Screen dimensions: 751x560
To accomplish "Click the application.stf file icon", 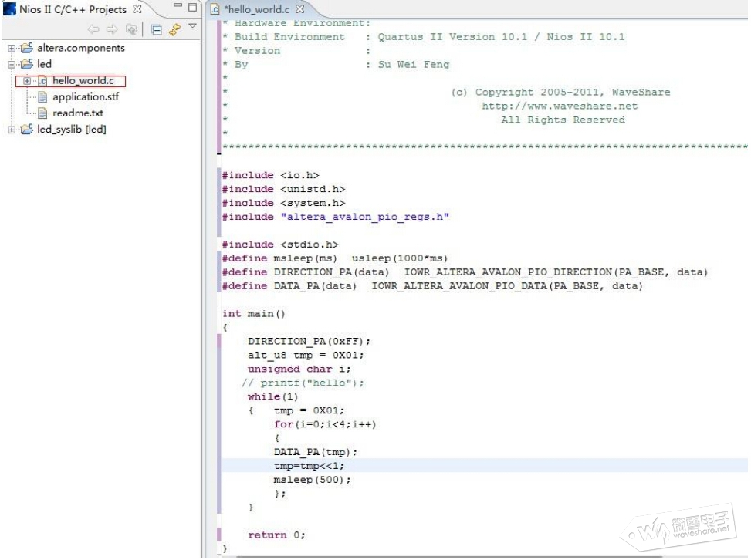I will (42, 97).
